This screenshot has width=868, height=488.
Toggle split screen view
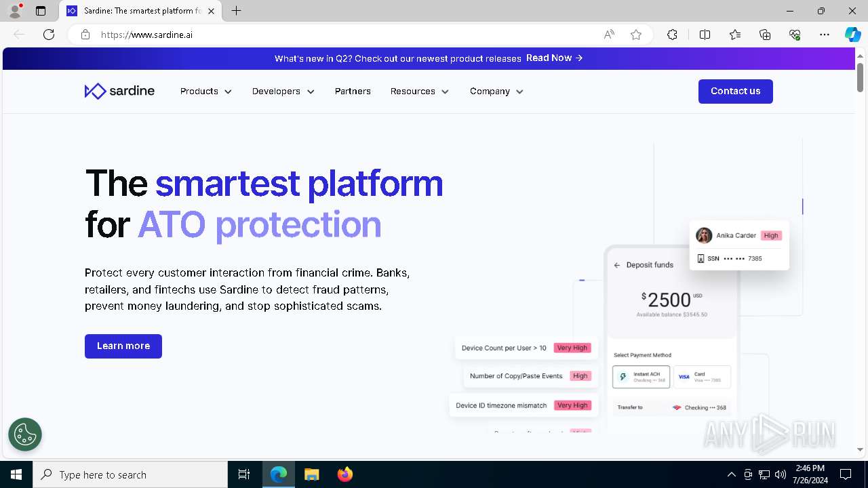pyautogui.click(x=705, y=35)
